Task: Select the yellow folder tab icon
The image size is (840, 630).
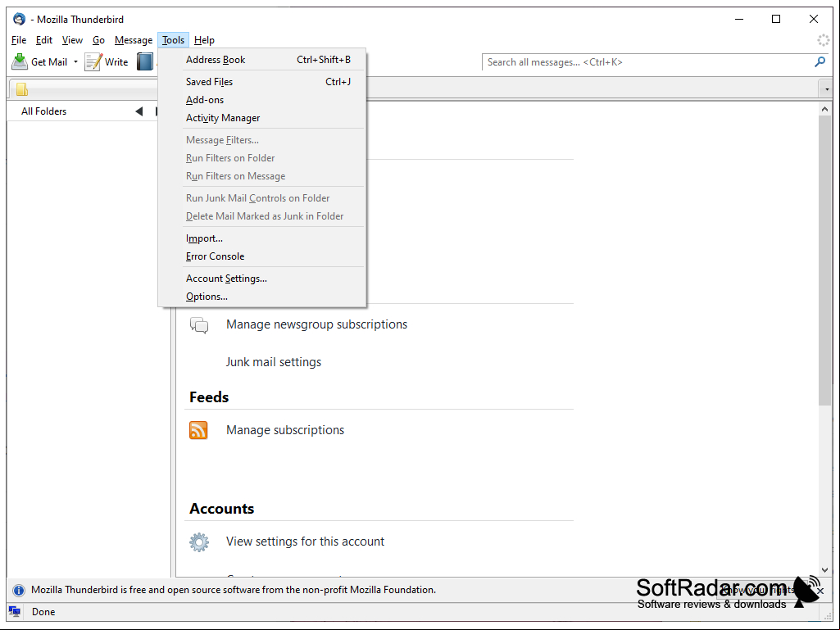Action: tap(22, 89)
